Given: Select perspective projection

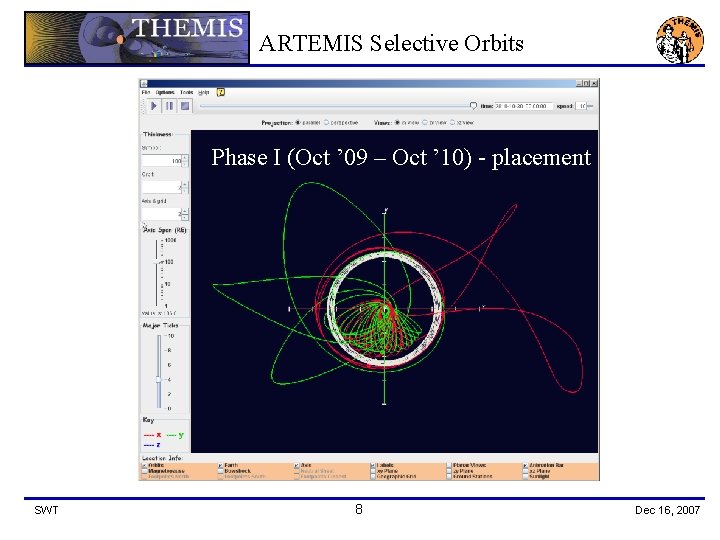Looking at the screenshot, I should click(326, 123).
